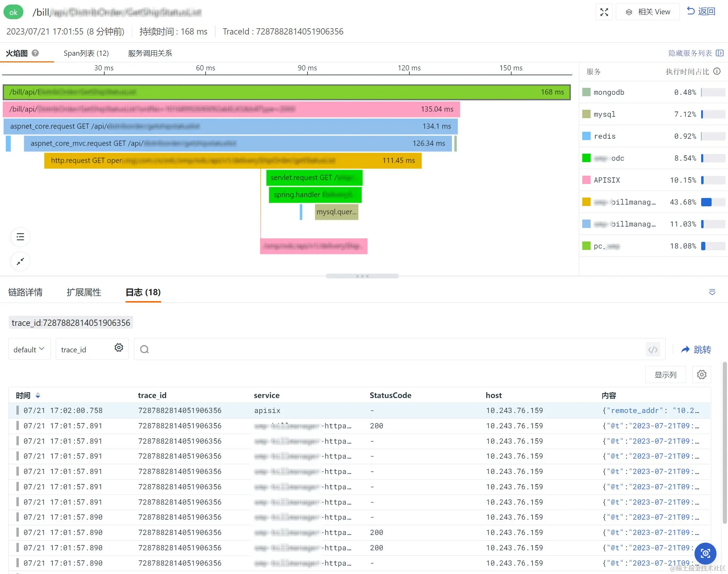Collapse the log panel filter icon
This screenshot has width=728, height=574.
point(712,292)
